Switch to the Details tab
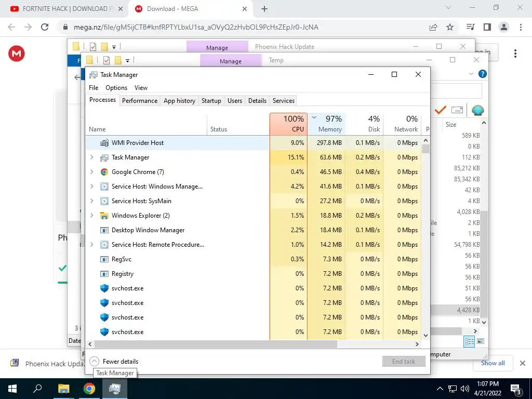 click(x=257, y=100)
